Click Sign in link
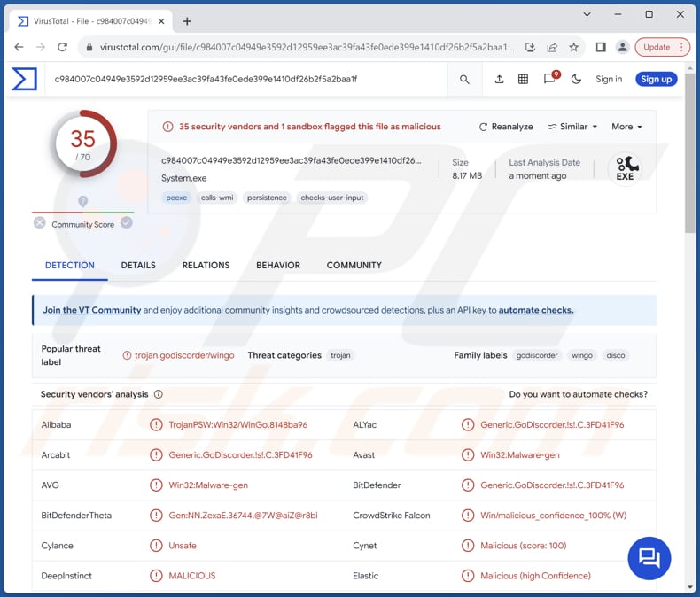Viewport: 700px width, 597px height. pos(609,80)
